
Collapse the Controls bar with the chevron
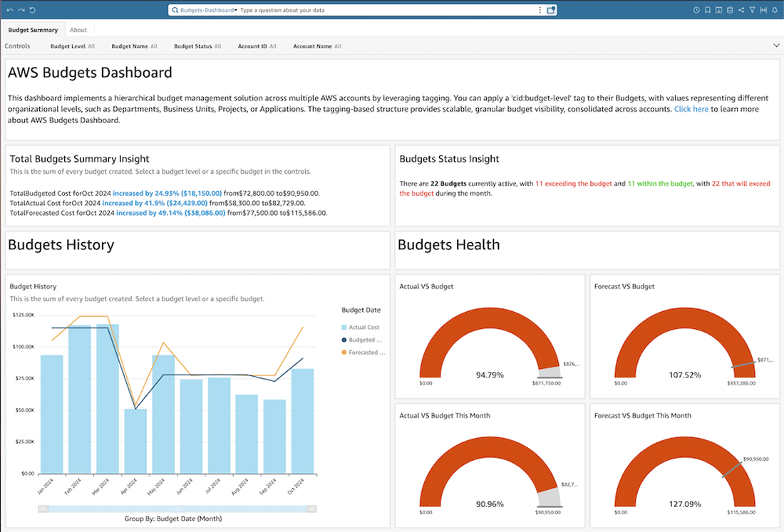[x=777, y=45]
